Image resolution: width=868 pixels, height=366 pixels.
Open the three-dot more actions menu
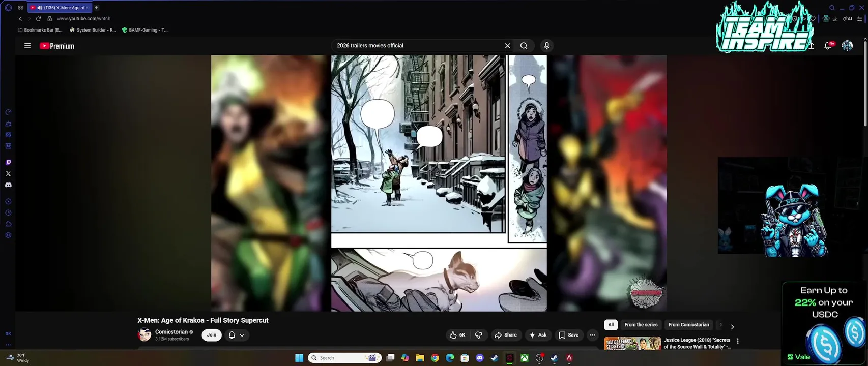592,335
